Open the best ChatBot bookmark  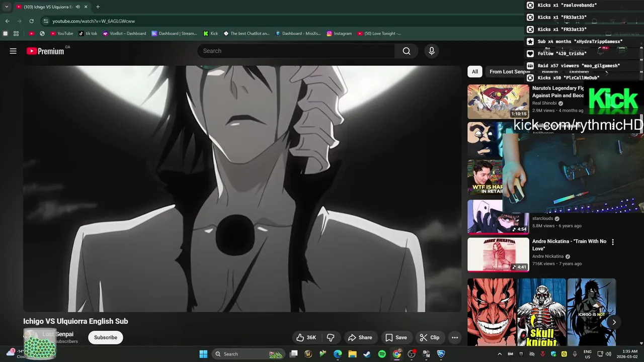click(247, 34)
